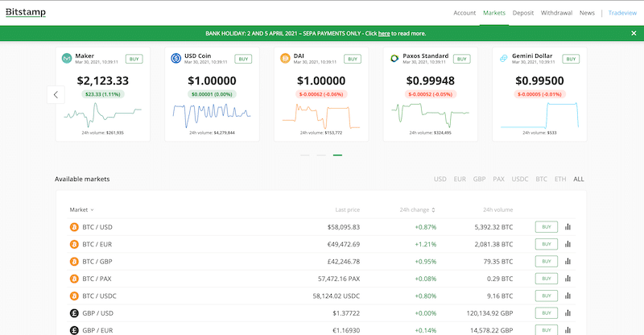644x335 pixels.
Task: Open the Markets page
Action: 494,13
